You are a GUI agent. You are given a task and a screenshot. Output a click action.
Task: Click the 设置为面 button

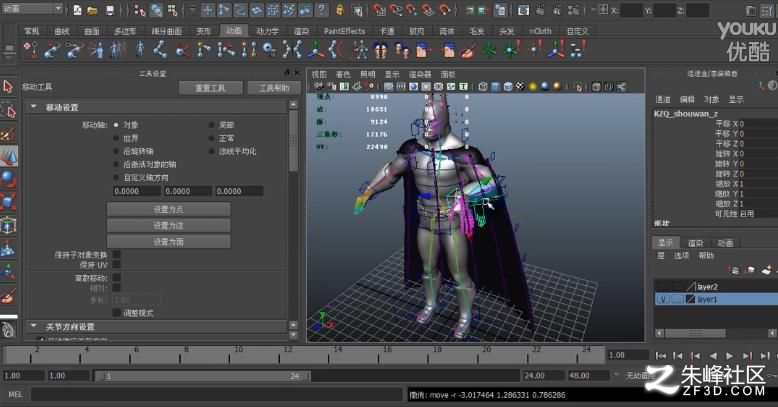point(169,242)
